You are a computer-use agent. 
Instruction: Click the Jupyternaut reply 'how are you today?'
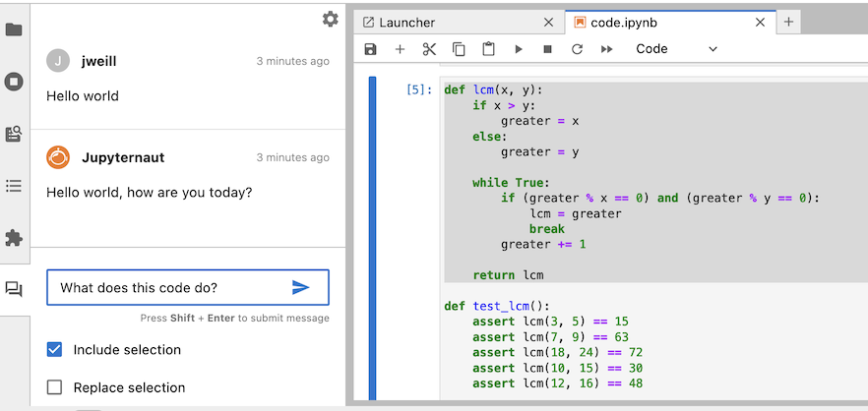pyautogui.click(x=190, y=193)
